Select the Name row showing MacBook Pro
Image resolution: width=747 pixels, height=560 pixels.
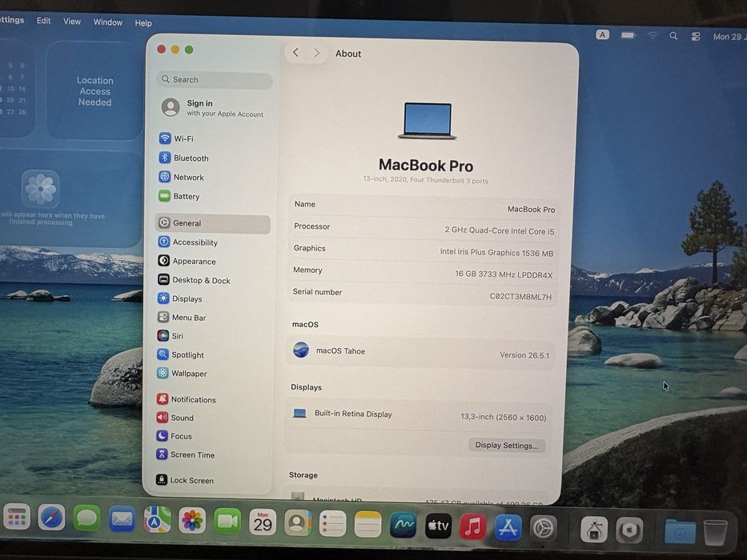(424, 206)
